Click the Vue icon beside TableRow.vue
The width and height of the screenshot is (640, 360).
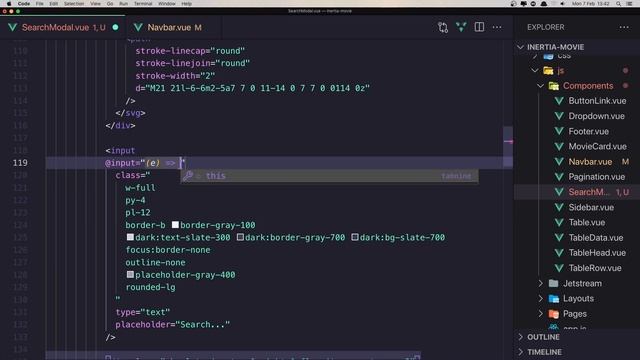coord(559,268)
